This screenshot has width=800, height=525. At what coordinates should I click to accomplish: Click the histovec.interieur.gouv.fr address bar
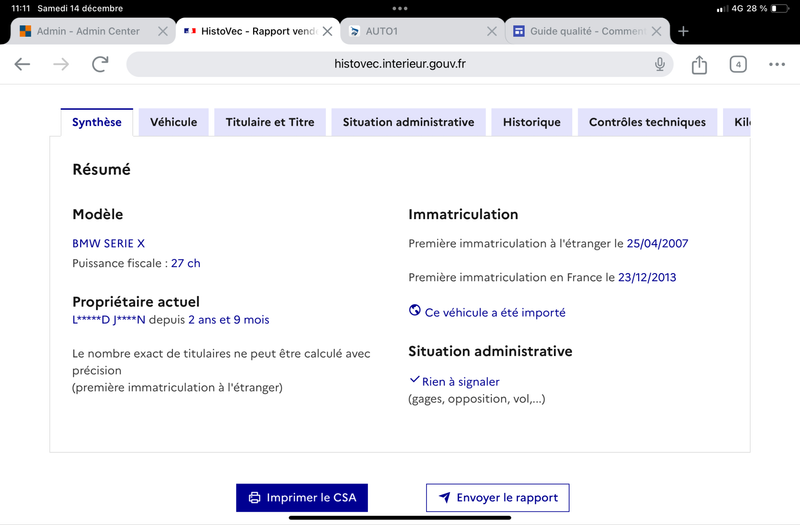(399, 64)
